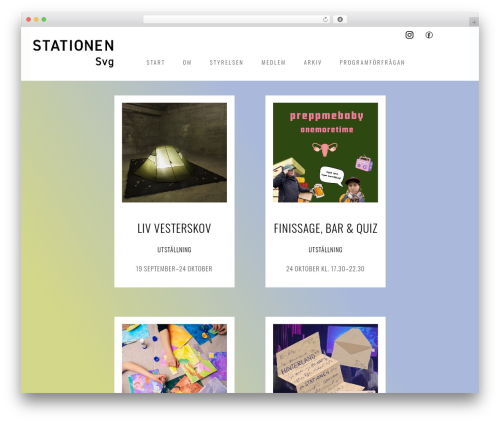Click the green maximize window dot

44,20
